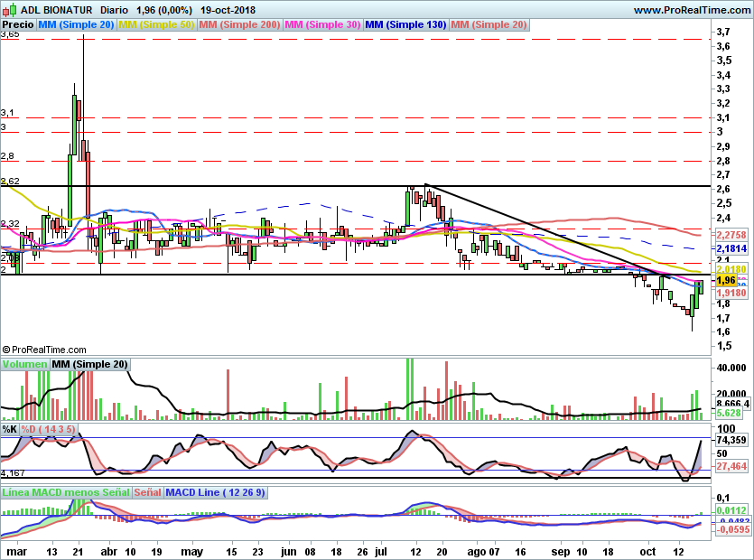Screen dimensions: 754x560
Task: Click the Señal MACD label
Action: [x=147, y=492]
